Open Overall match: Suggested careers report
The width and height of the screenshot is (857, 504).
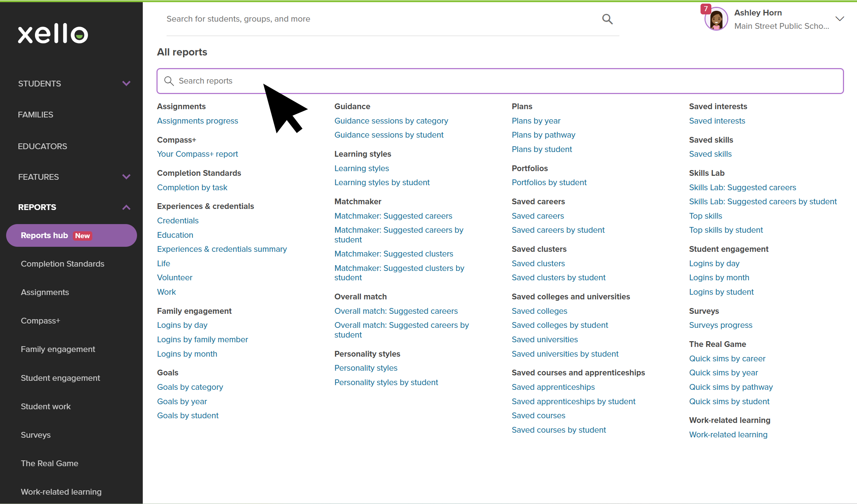pyautogui.click(x=396, y=311)
